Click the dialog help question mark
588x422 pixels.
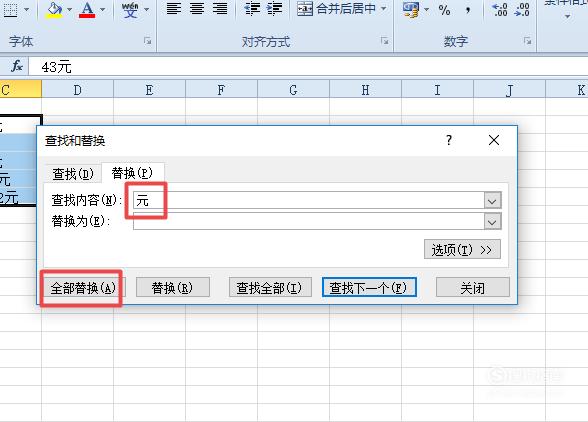click(x=449, y=140)
